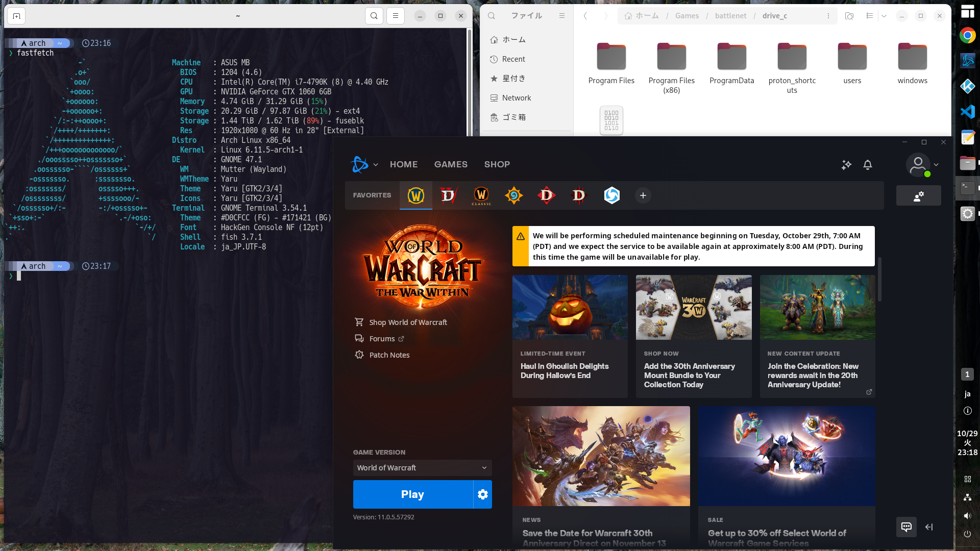This screenshot has width=980, height=551.
Task: Open ProgramData folder
Action: (732, 64)
